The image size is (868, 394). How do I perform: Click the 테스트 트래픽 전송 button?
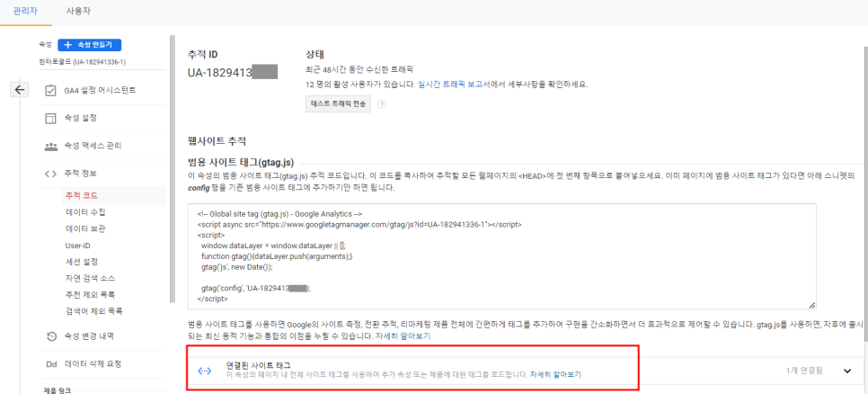click(338, 104)
